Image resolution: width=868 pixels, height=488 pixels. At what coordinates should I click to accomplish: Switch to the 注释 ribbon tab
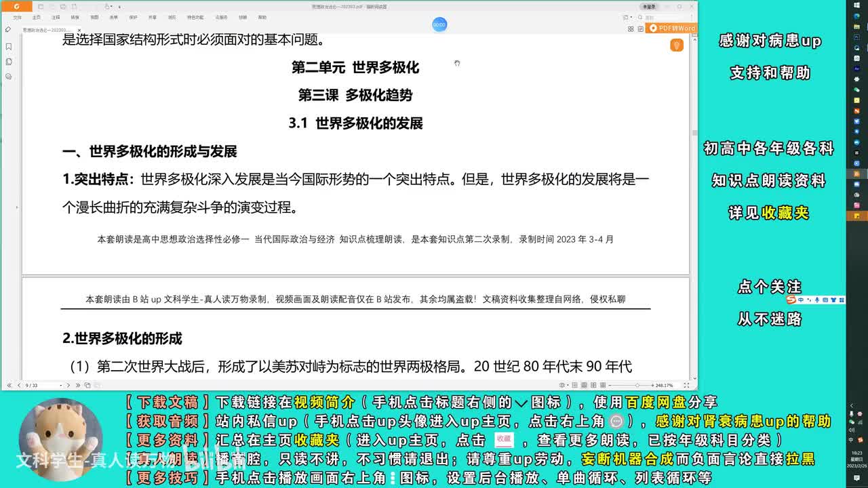point(56,18)
